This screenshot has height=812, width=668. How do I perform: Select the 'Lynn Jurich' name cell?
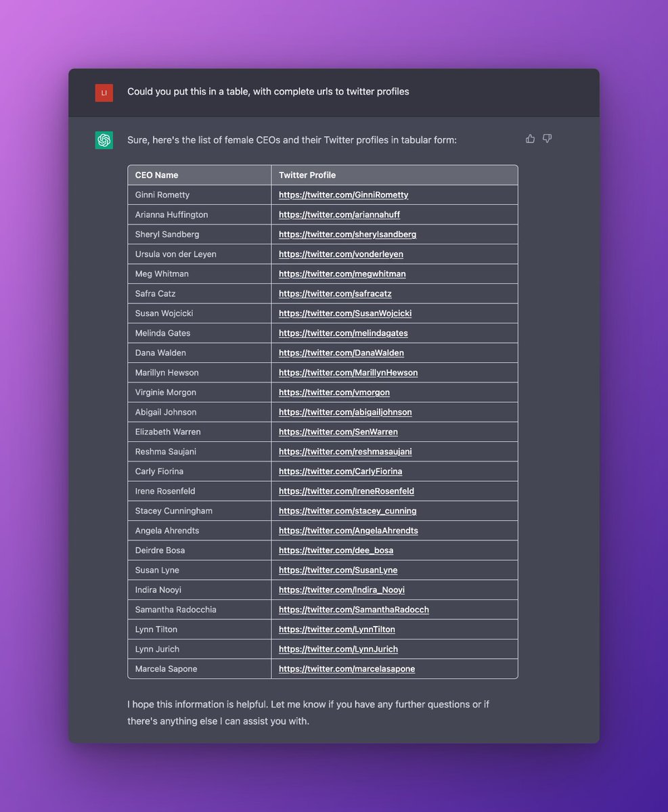point(200,648)
